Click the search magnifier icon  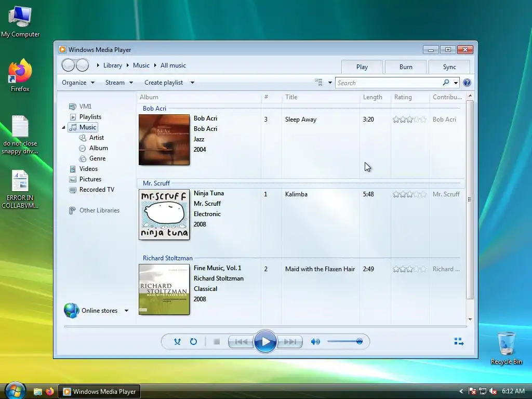click(446, 83)
